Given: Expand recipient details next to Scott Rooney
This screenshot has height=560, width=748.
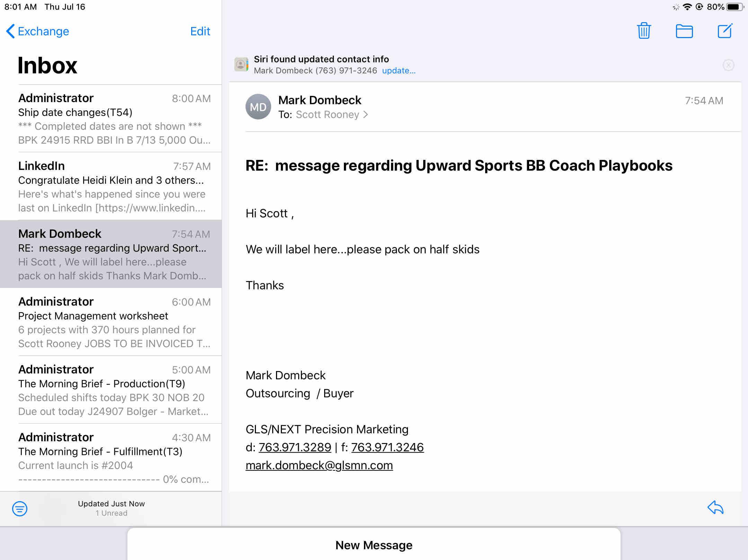Looking at the screenshot, I should point(365,115).
